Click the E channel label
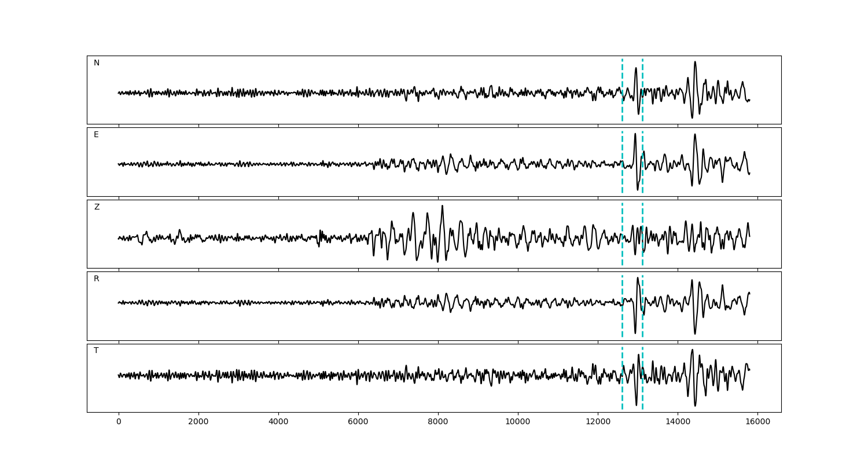Image resolution: width=868 pixels, height=463 pixels. coord(96,135)
